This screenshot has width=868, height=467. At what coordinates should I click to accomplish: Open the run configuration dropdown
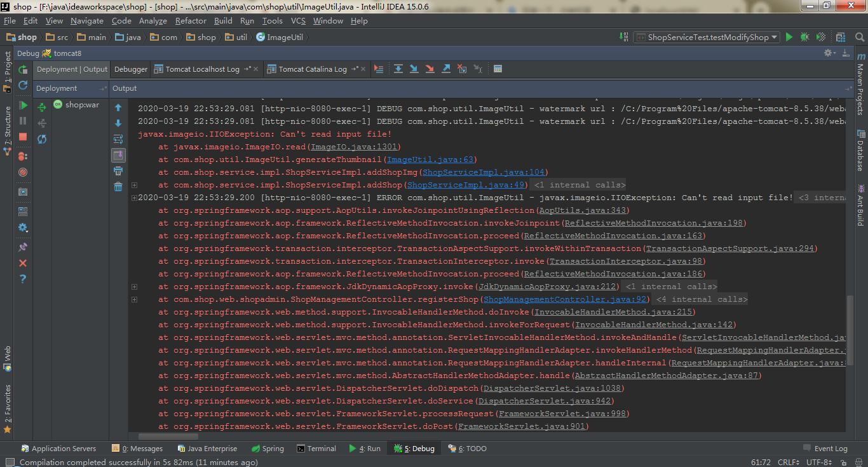point(707,37)
